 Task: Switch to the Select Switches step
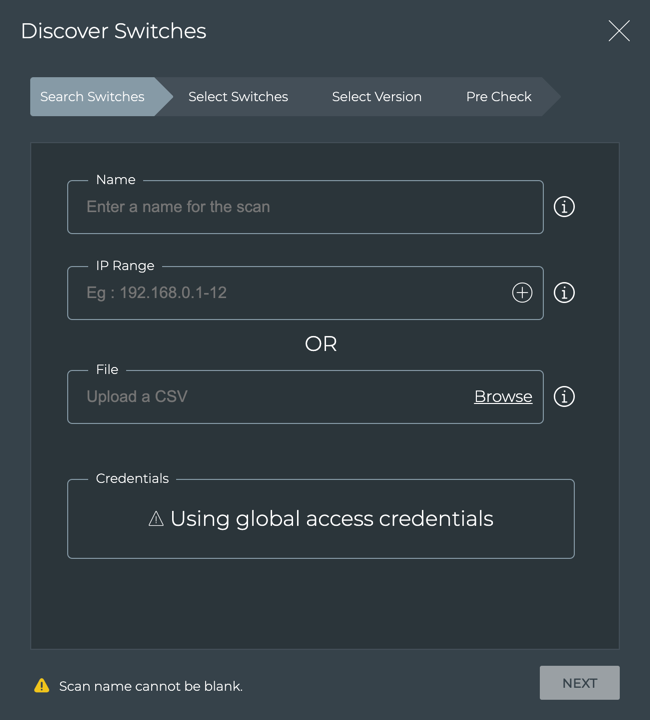click(x=238, y=97)
